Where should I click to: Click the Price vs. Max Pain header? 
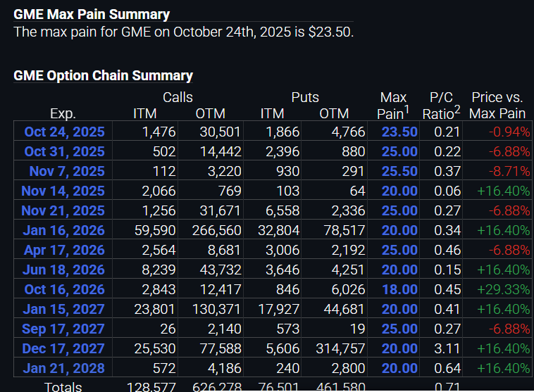[497, 106]
